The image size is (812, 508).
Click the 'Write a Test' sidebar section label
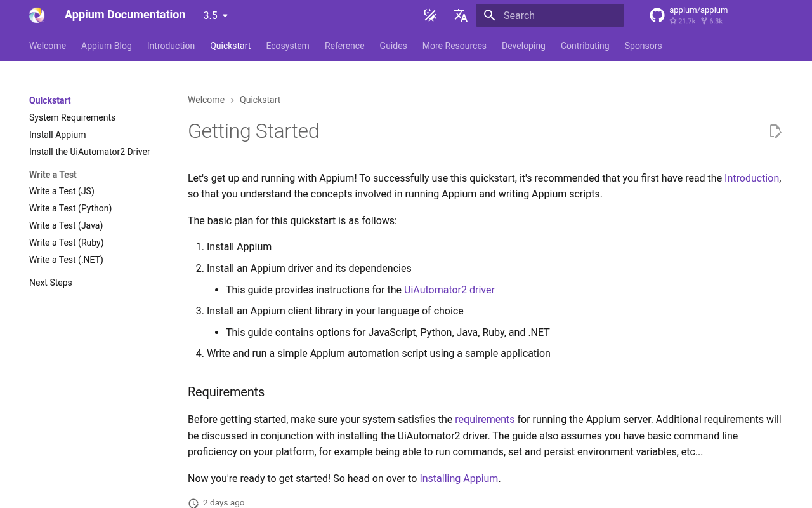tap(53, 175)
